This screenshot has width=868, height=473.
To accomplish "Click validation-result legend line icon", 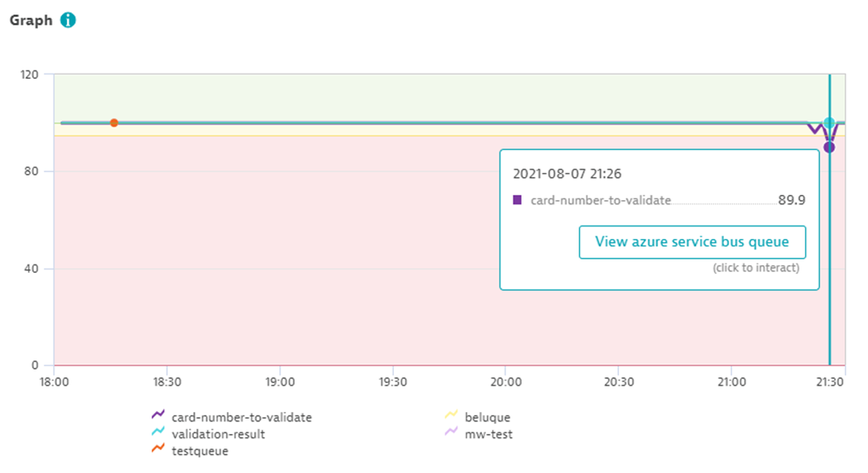I will click(x=158, y=431).
